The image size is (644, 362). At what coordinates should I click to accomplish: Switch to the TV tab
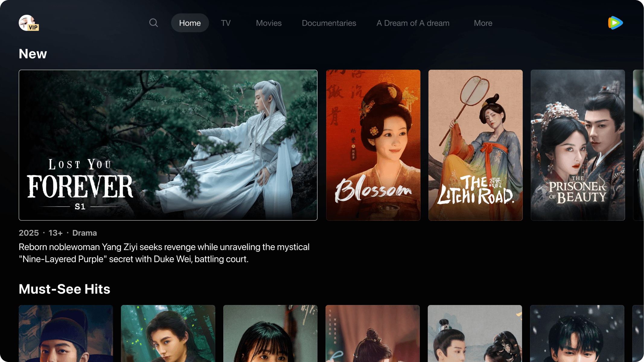coord(225,23)
